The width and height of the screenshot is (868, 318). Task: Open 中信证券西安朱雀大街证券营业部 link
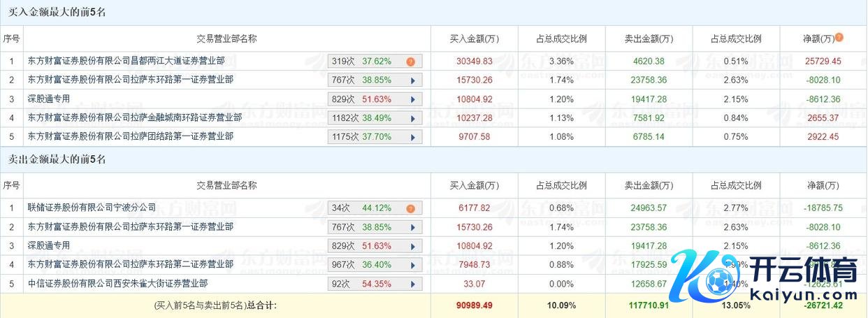[117, 284]
